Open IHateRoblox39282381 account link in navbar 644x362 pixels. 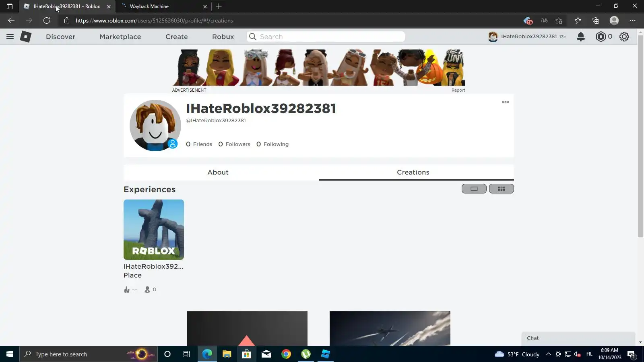pos(527,37)
